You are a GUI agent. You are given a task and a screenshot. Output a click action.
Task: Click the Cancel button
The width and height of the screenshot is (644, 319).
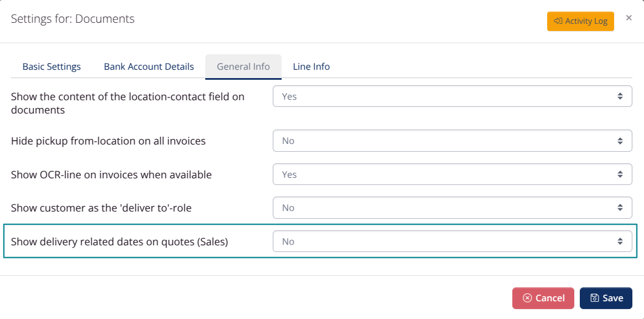(x=543, y=298)
